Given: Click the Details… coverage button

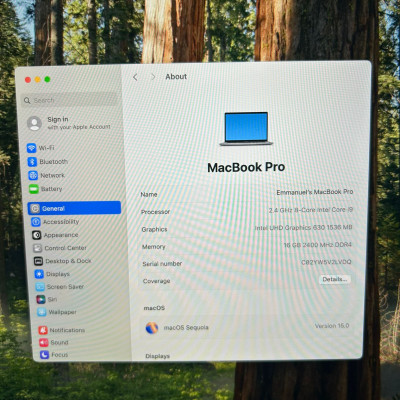Looking at the screenshot, I should pyautogui.click(x=335, y=279).
